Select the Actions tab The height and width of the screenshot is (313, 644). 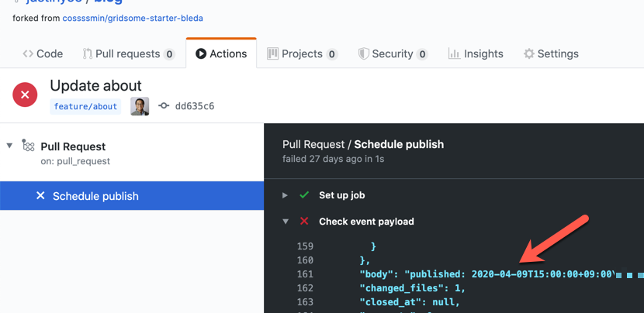(x=221, y=53)
